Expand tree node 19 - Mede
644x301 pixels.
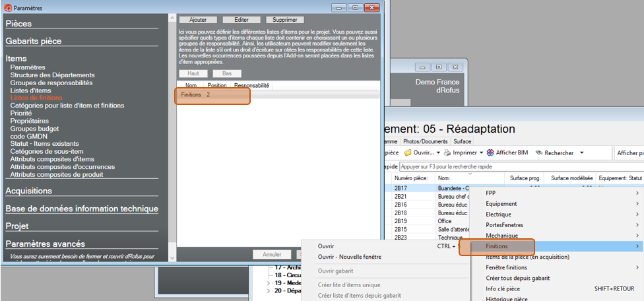coord(268,283)
